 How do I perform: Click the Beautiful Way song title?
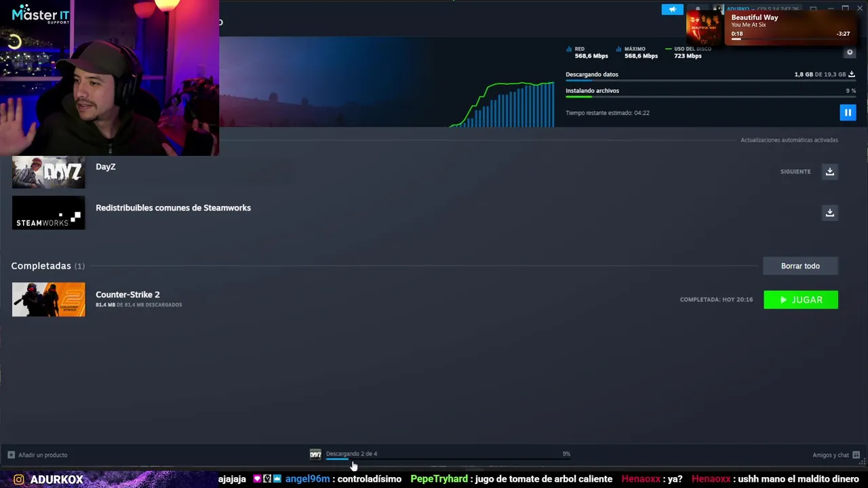pos(754,18)
